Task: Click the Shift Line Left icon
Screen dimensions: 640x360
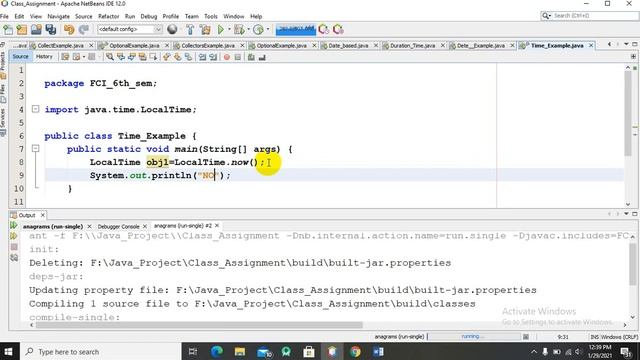Action: click(202, 57)
